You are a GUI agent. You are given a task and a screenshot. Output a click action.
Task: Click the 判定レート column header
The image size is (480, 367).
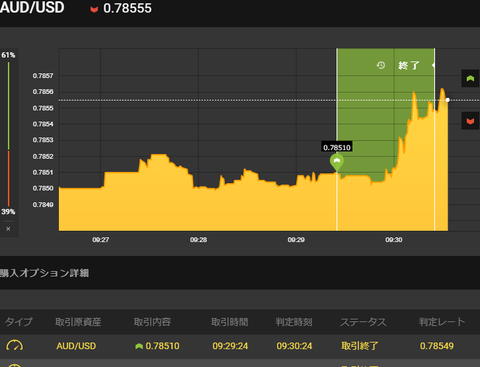pos(442,322)
